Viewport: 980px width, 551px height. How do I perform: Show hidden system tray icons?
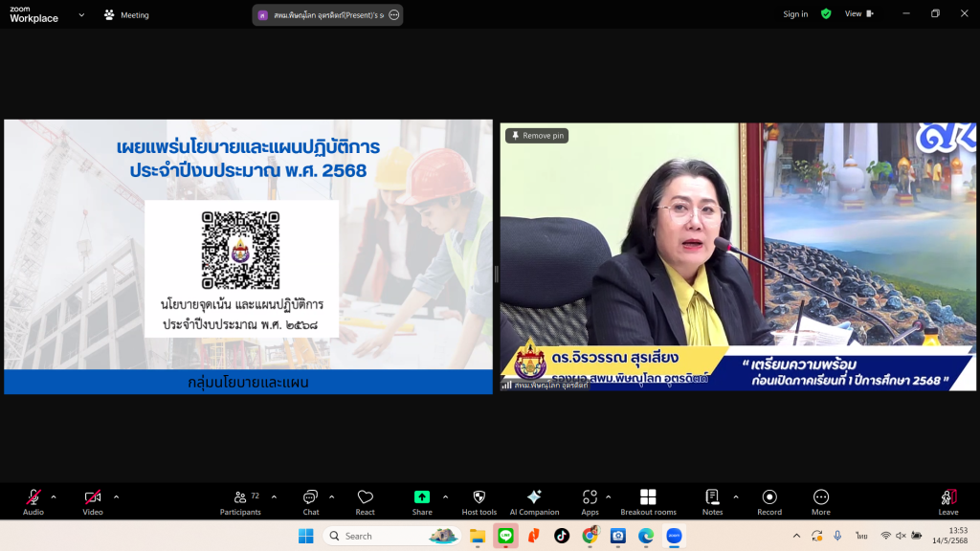click(x=796, y=536)
